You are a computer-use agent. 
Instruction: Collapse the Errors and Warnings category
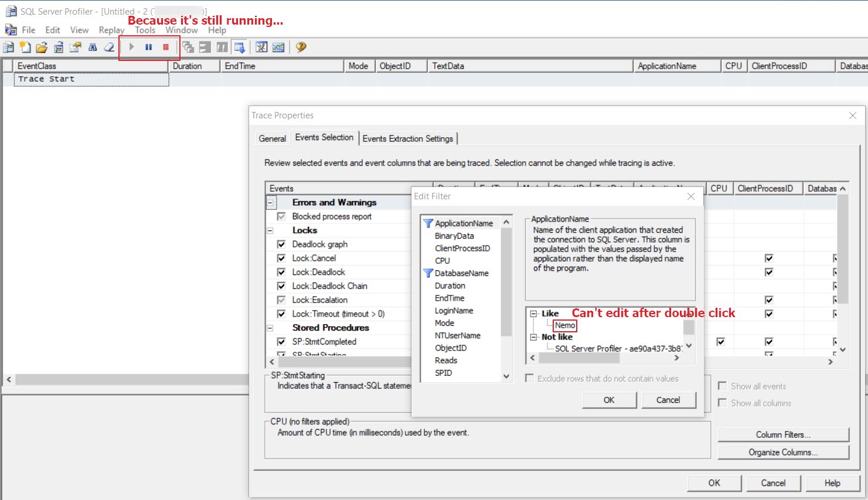click(x=271, y=203)
